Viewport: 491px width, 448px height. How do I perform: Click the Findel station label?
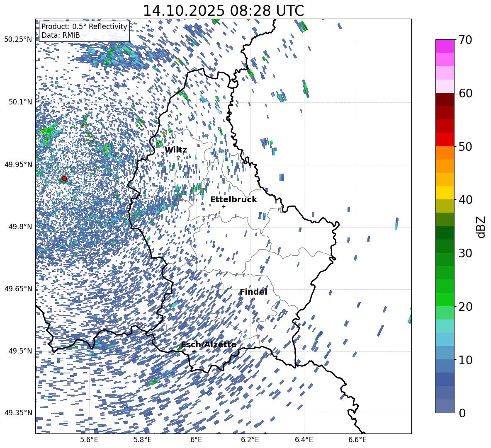coord(253,292)
